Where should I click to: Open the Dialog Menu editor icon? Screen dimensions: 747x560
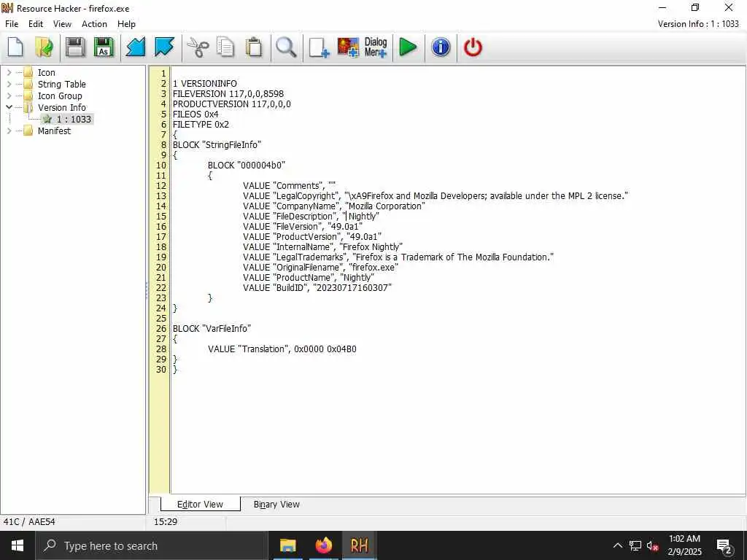point(376,47)
